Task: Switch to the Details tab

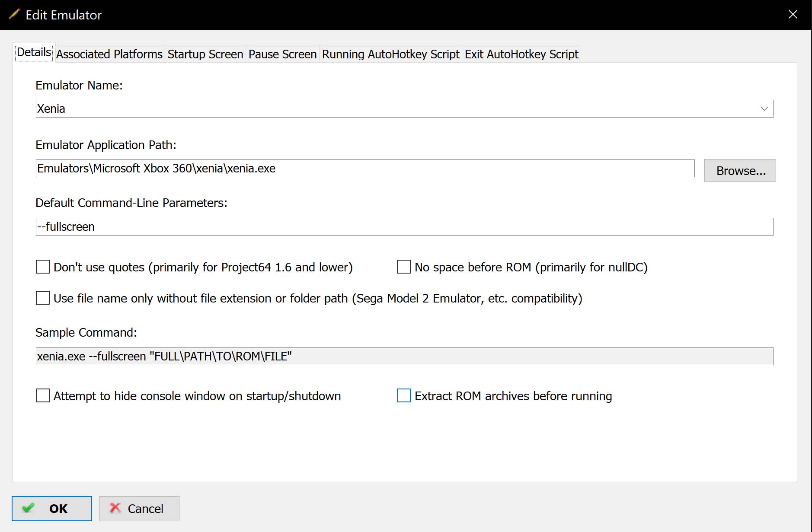Action: click(x=34, y=53)
